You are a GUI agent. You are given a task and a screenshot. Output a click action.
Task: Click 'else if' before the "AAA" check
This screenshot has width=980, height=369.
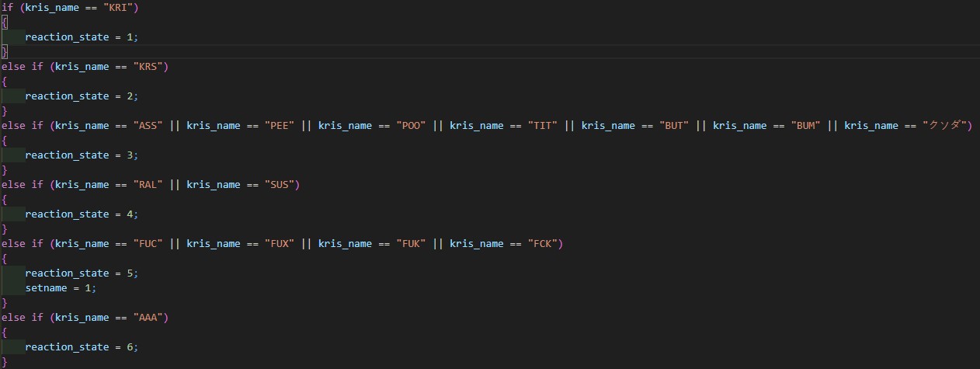[x=23, y=318]
